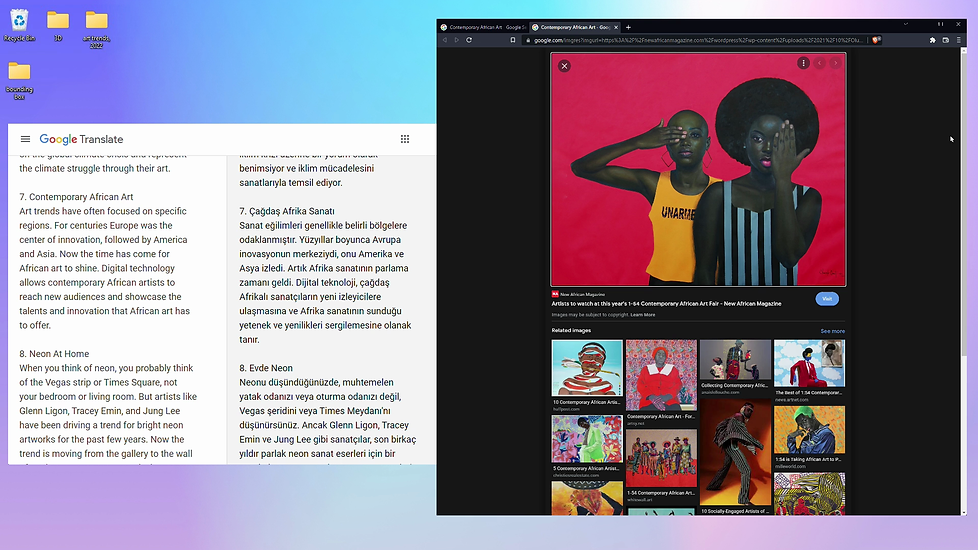Open the Bounding Box desktop folder
Image resolution: width=978 pixels, height=550 pixels.
point(19,80)
